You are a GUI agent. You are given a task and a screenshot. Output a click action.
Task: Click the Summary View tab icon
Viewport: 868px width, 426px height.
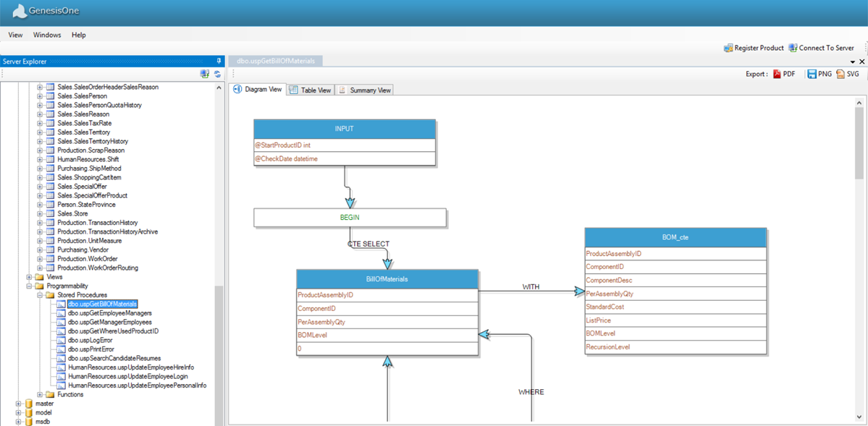(342, 90)
